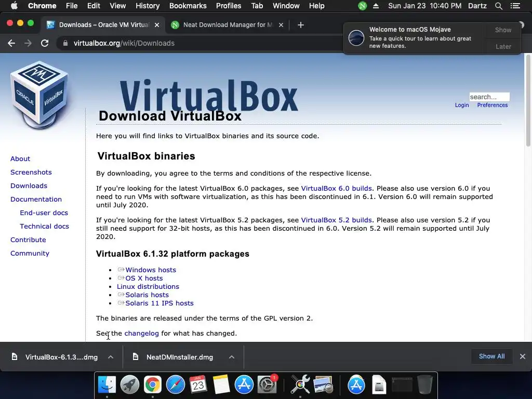The height and width of the screenshot is (399, 532).
Task: Click the search input field on page
Action: click(489, 97)
